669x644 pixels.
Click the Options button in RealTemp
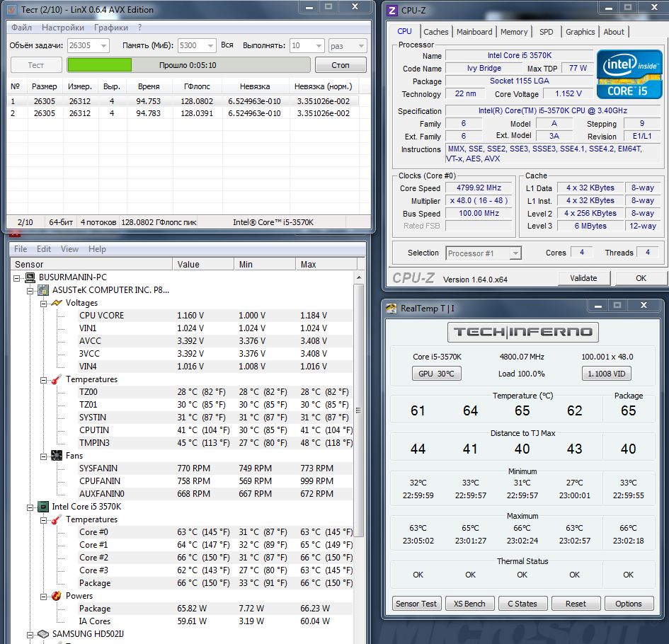(x=629, y=604)
